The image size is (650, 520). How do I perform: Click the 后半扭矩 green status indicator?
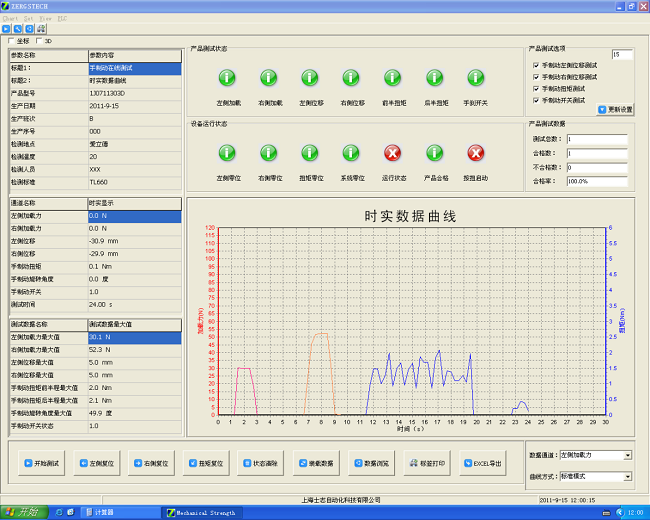pyautogui.click(x=435, y=78)
